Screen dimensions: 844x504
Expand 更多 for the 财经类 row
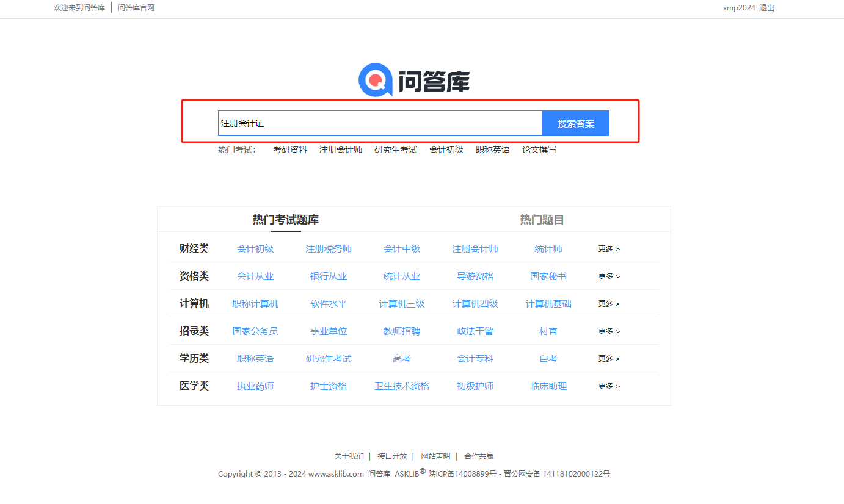609,249
